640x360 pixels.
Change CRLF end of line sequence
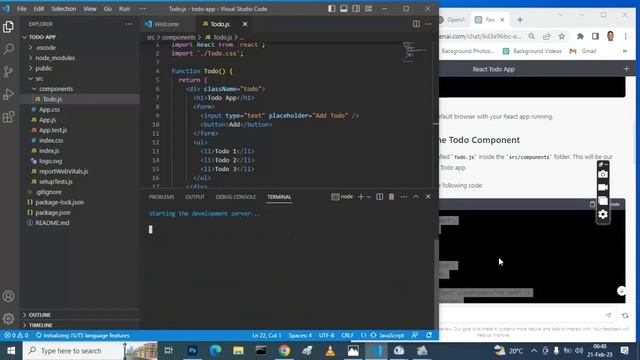point(347,336)
